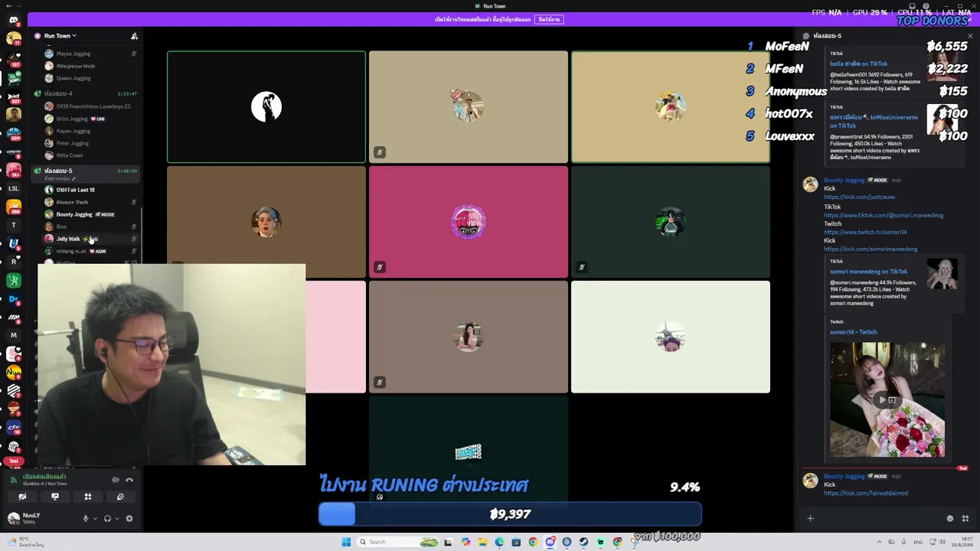Open weather widget showing 30°C

click(x=24, y=542)
